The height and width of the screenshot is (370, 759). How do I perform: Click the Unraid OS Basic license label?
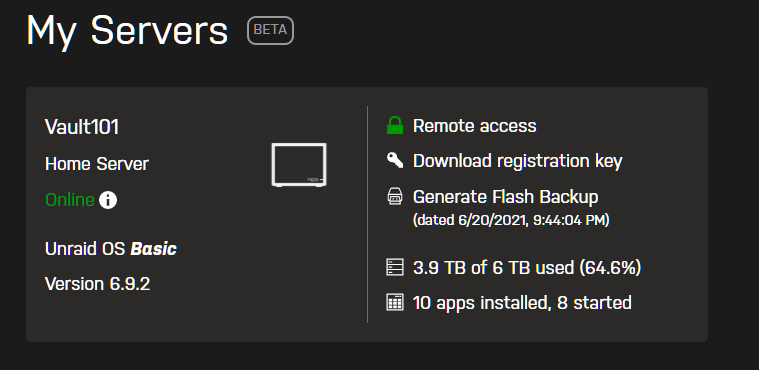click(111, 249)
